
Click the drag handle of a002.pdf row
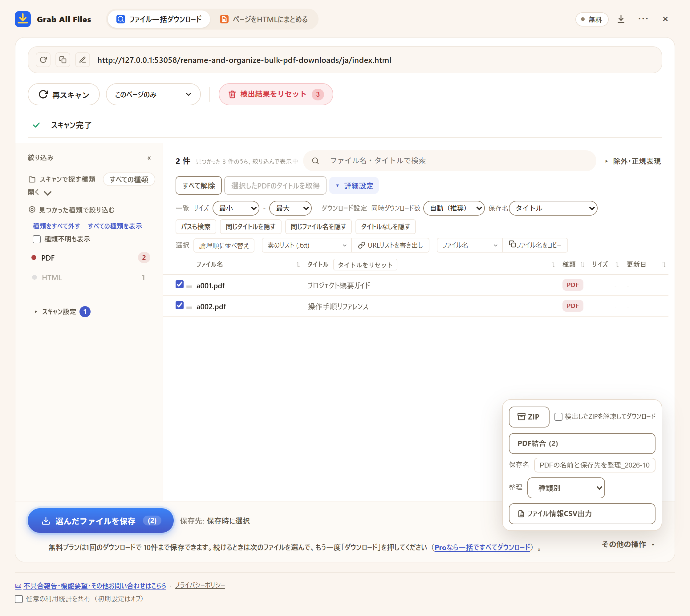189,307
